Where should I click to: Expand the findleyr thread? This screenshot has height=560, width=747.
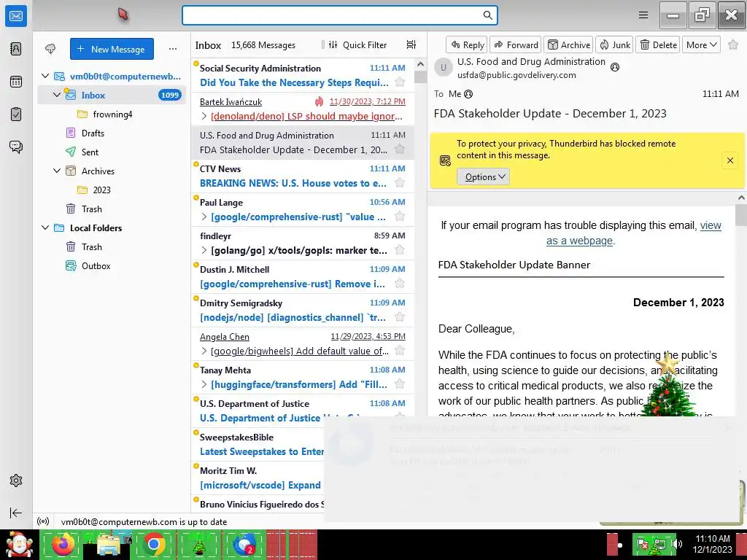(x=204, y=250)
